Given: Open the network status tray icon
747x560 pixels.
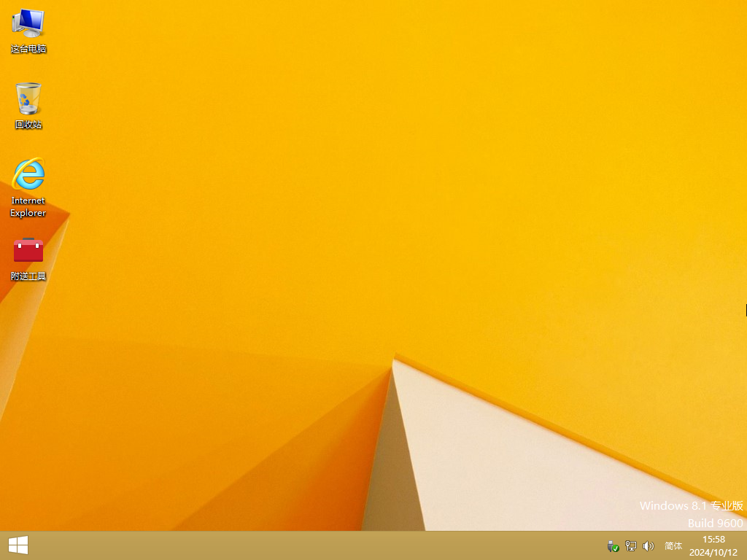Looking at the screenshot, I should [630, 545].
